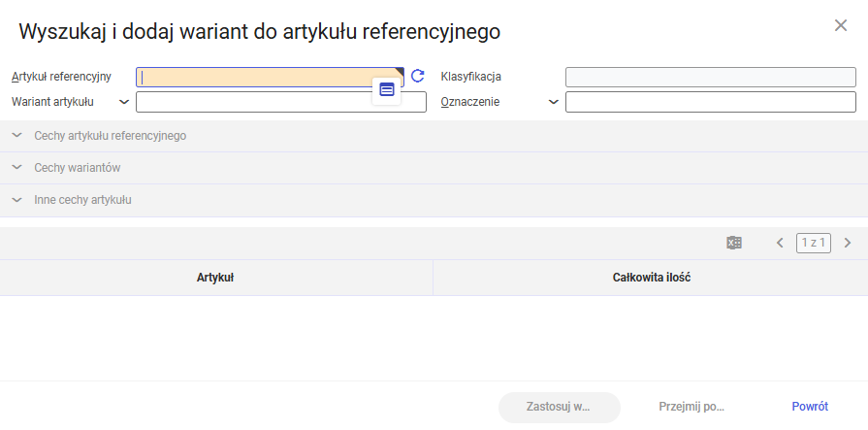Focus the Artykuł referencyjny input field
This screenshot has height=430, width=868.
click(270, 77)
